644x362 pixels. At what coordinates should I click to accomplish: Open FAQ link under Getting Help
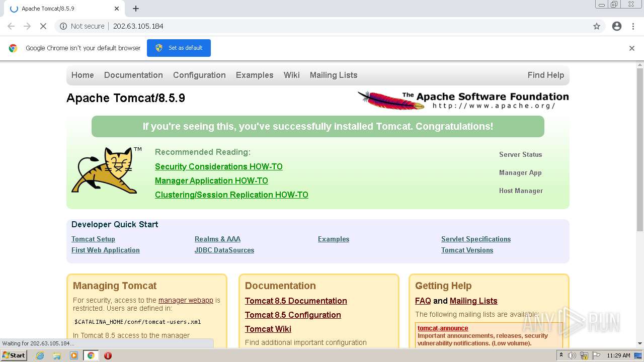click(423, 301)
